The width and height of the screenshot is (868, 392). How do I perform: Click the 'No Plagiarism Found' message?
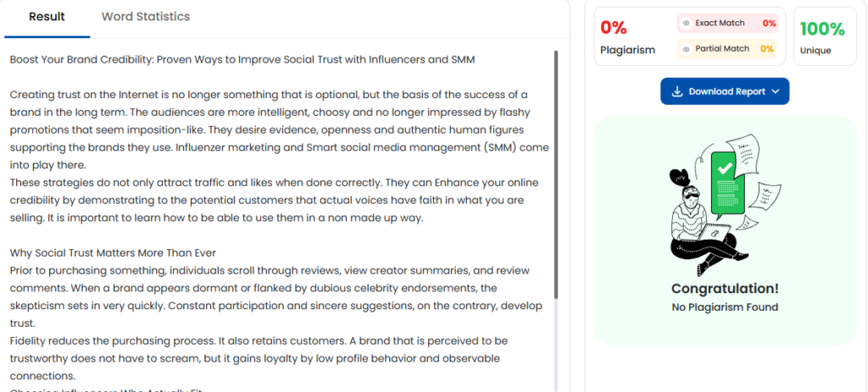725,307
